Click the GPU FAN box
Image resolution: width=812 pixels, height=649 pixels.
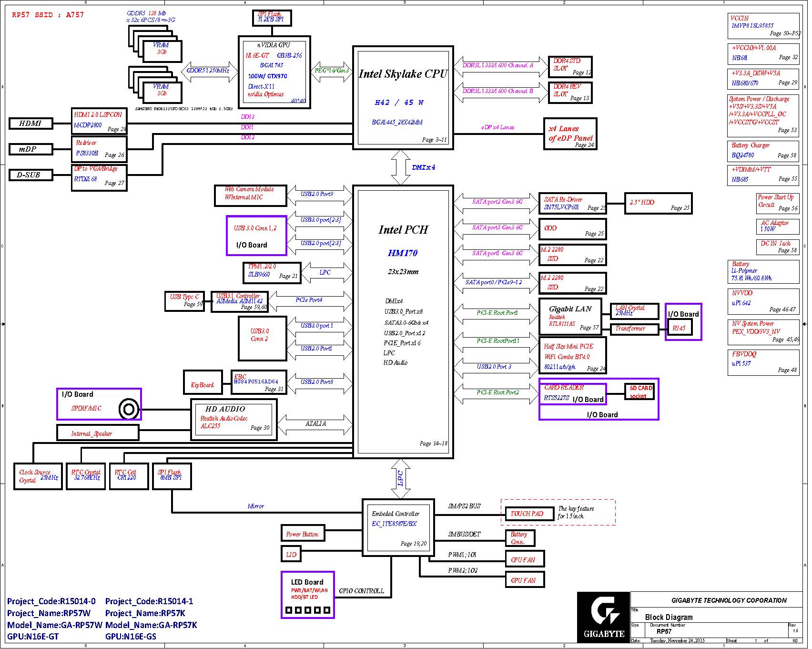tap(525, 580)
